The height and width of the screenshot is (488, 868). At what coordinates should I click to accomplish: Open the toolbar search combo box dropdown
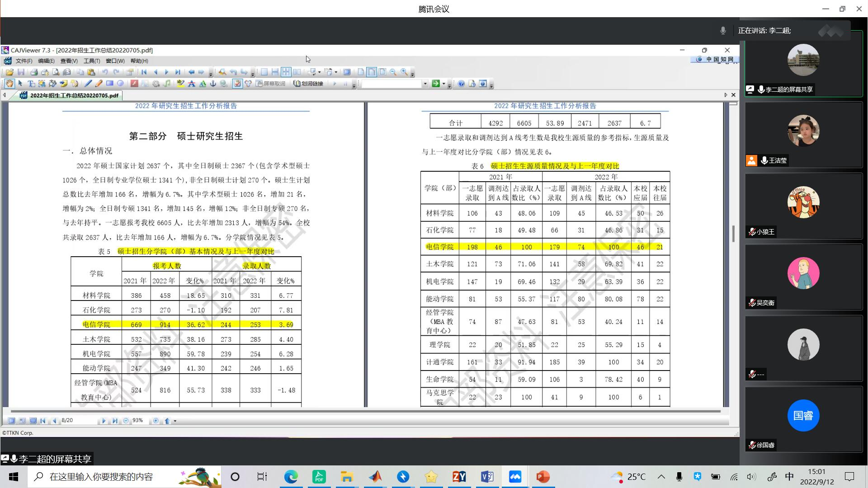coord(425,84)
